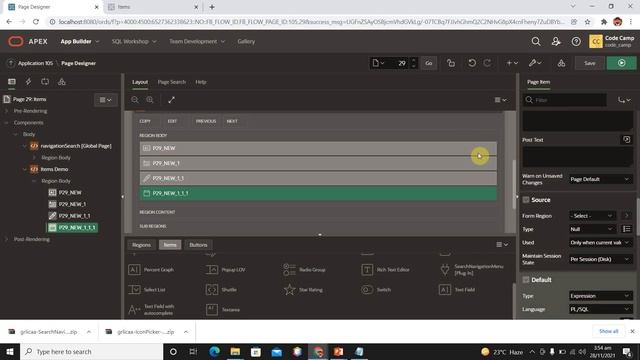Open the Administration user icon
The width and height of the screenshot is (640, 360).
tap(556, 41)
